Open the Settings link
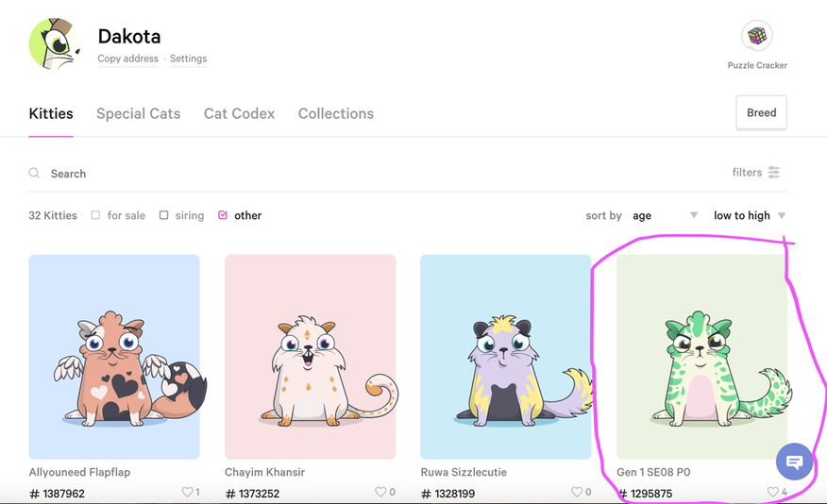Viewport: 827px width, 504px height. click(188, 59)
